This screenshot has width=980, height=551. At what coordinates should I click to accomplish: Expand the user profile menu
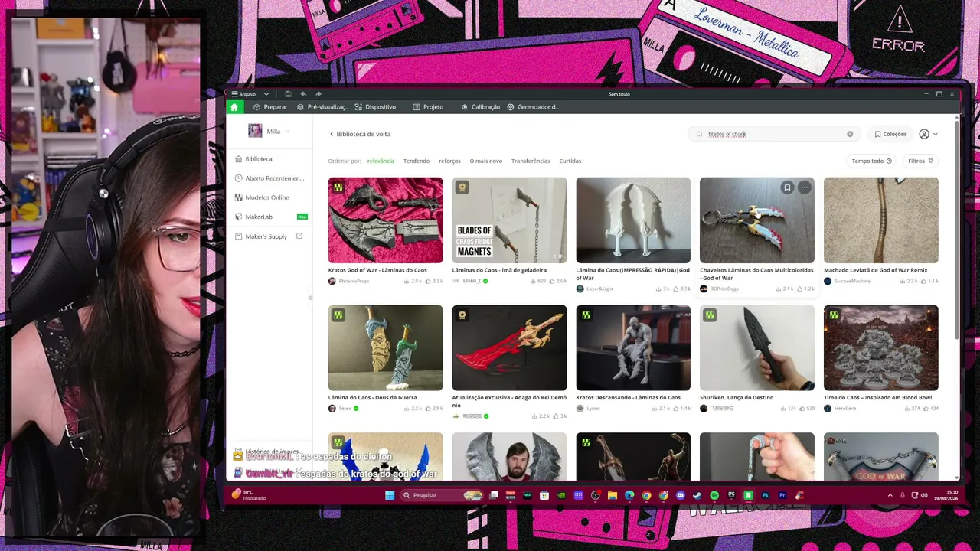(x=927, y=134)
